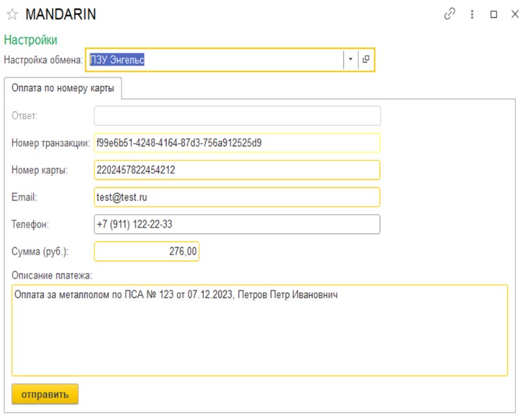The width and height of the screenshot is (525, 420).
Task: Click the Номер транзакции label
Action: (x=51, y=143)
